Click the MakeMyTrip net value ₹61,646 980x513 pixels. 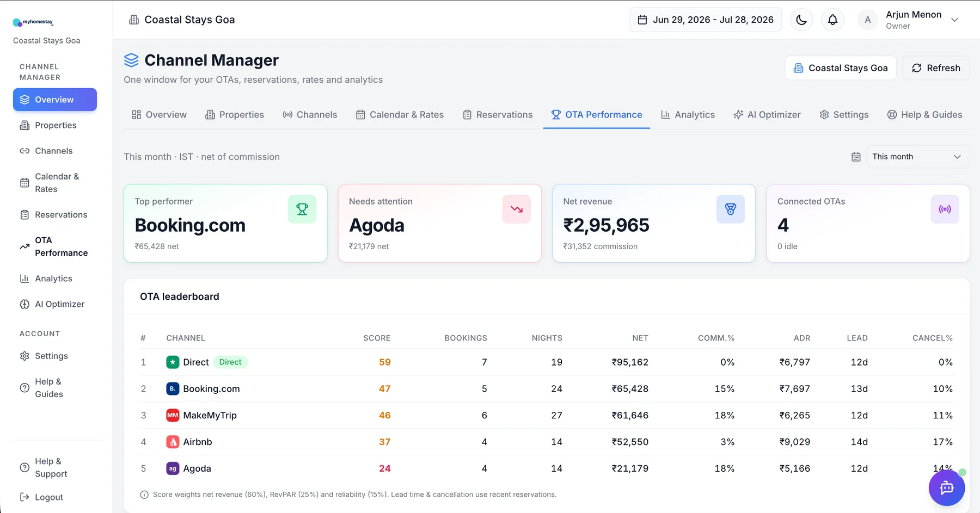point(630,416)
